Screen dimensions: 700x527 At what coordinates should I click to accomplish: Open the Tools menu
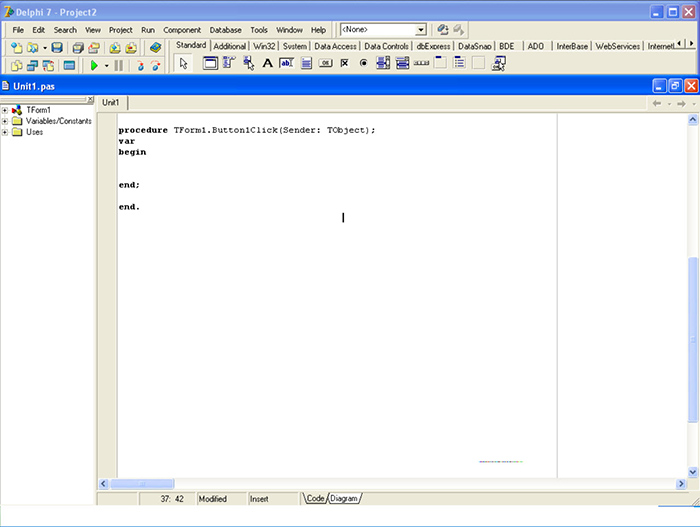coord(259,30)
